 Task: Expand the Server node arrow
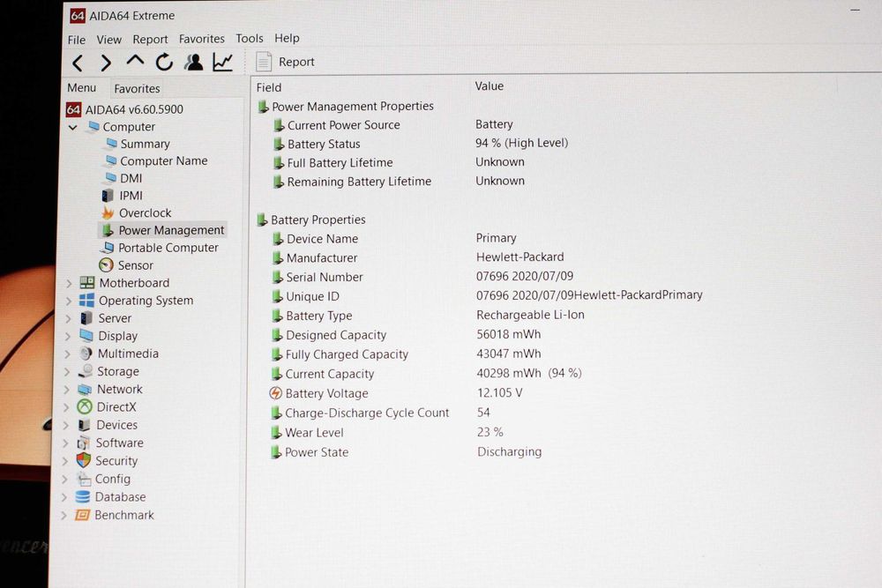click(69, 319)
